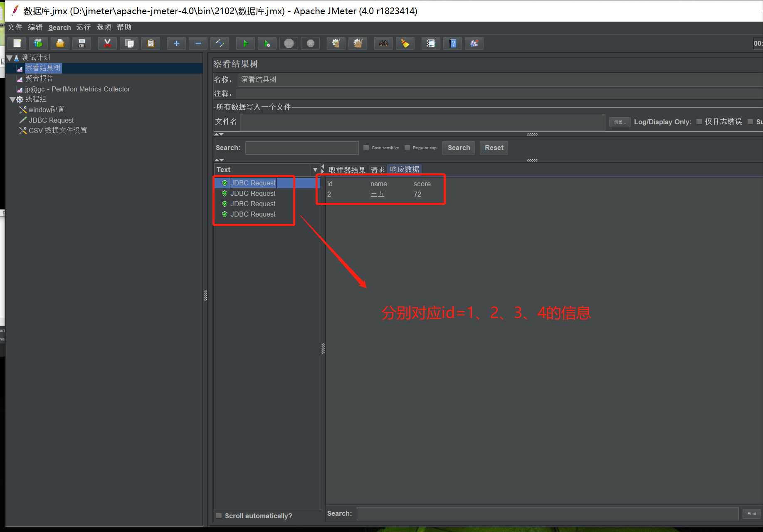The image size is (763, 532).
Task: Open the Templates icon in toolbar
Action: 38,43
